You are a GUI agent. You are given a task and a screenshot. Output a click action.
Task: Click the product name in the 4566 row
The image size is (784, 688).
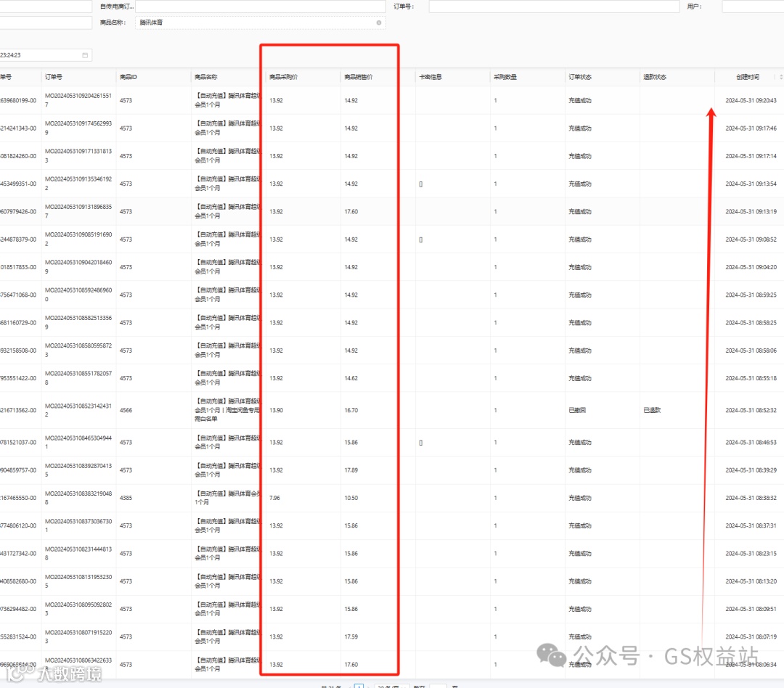(x=227, y=410)
